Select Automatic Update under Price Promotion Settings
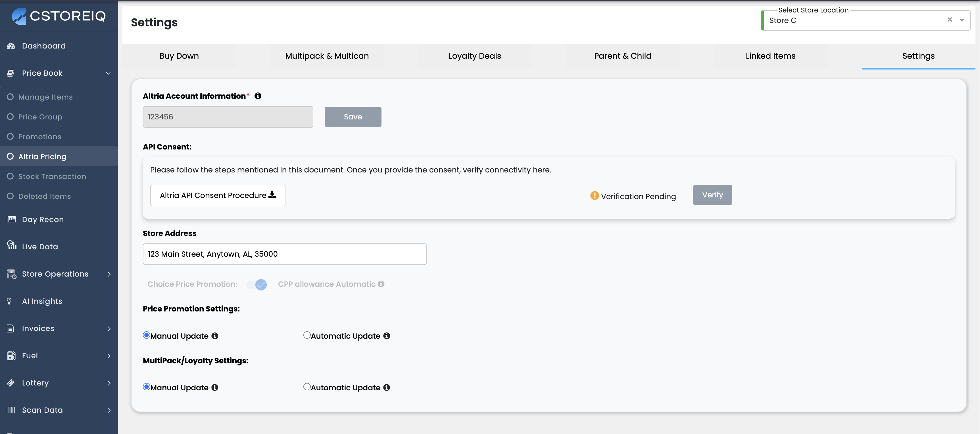Image resolution: width=980 pixels, height=434 pixels. click(x=306, y=335)
